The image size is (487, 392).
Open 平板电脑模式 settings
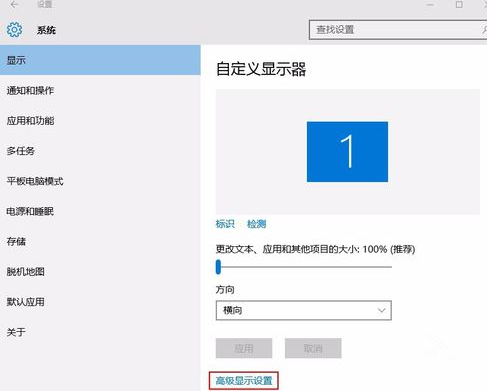pos(100,181)
